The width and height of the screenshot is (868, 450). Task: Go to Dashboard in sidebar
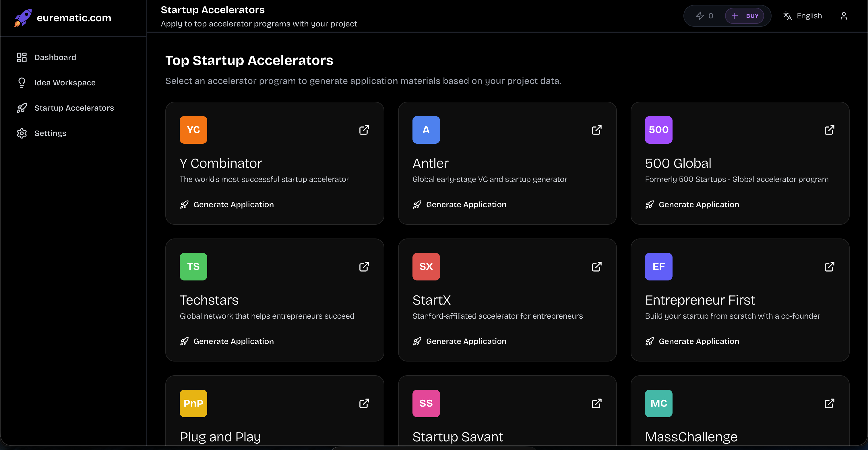pyautogui.click(x=55, y=57)
